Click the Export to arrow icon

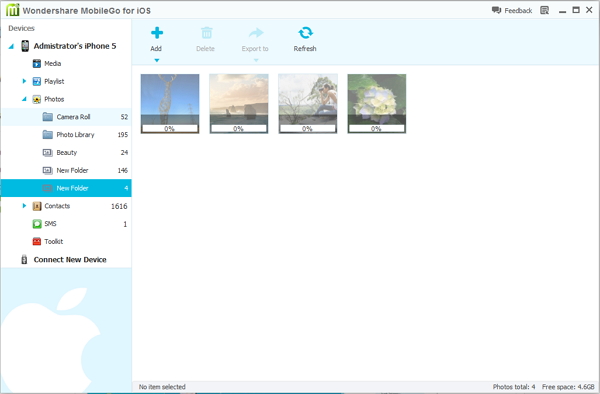pos(256,33)
